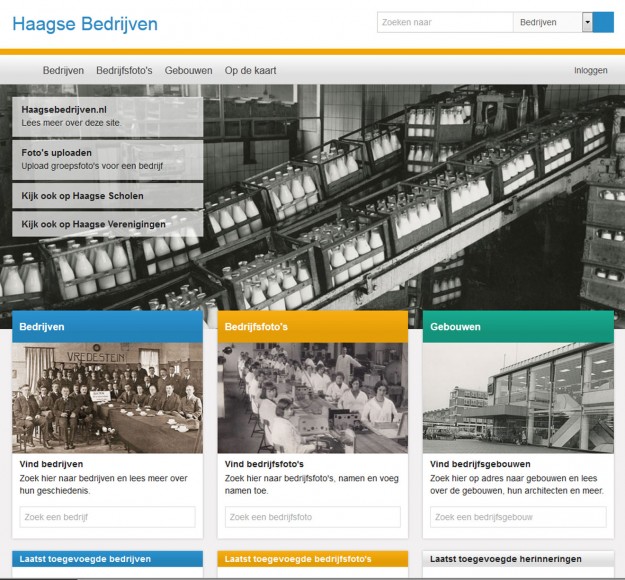
Task: Open the factory workers Bedrijfsfoto's thumbnail
Action: coord(312,398)
